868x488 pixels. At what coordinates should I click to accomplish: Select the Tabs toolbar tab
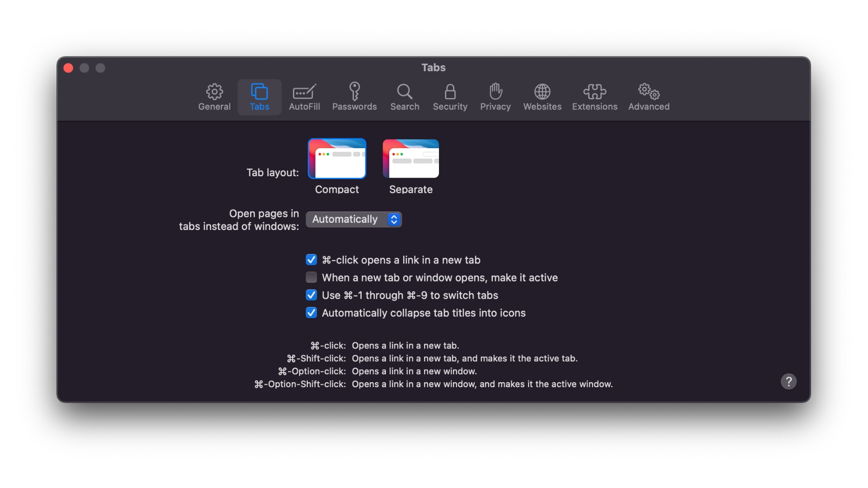[x=259, y=97]
